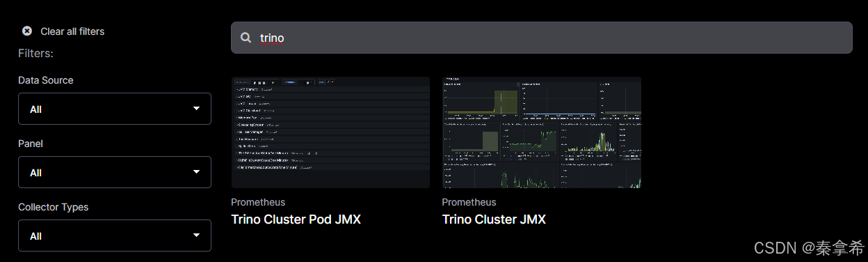Click the Filters: heading
The image size is (868, 262).
tap(36, 53)
